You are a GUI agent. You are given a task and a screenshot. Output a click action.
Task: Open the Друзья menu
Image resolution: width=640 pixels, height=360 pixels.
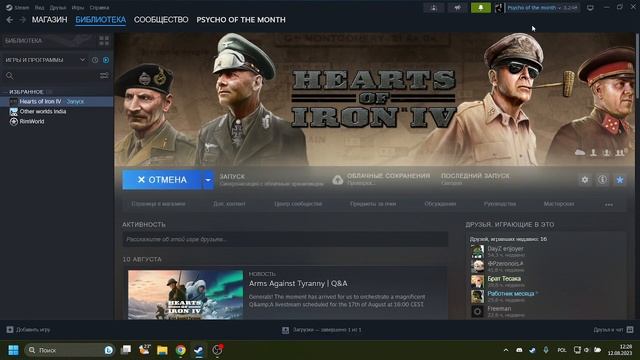coord(58,8)
